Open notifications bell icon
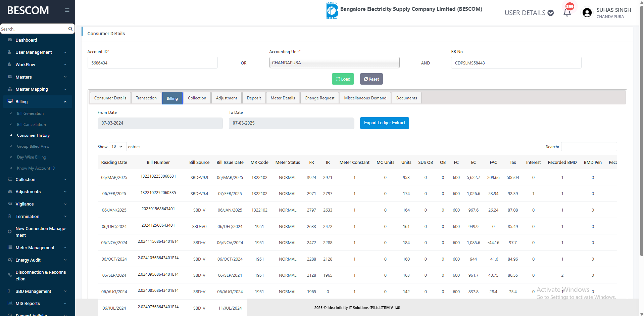 pyautogui.click(x=567, y=12)
